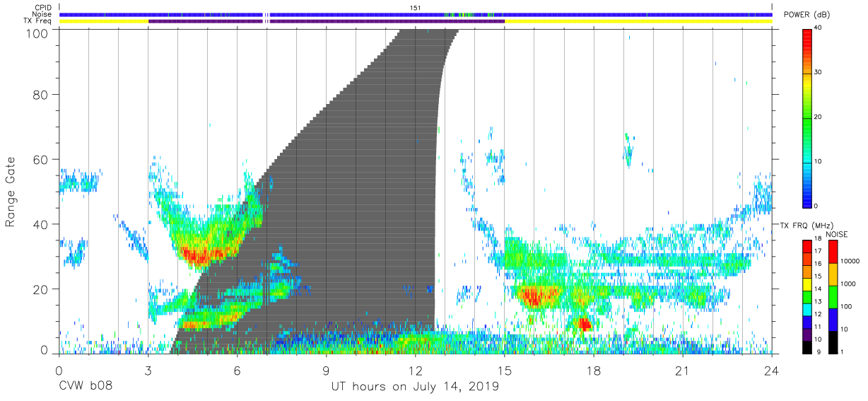Click the "Noise" row label at top left
This screenshot has width=868, height=401.
click(42, 14)
